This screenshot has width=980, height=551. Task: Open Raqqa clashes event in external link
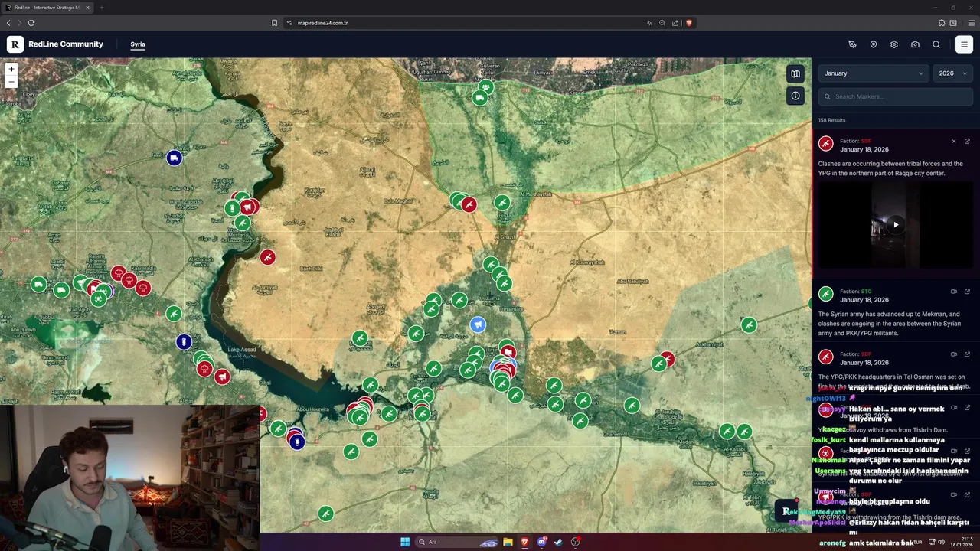coord(967,141)
